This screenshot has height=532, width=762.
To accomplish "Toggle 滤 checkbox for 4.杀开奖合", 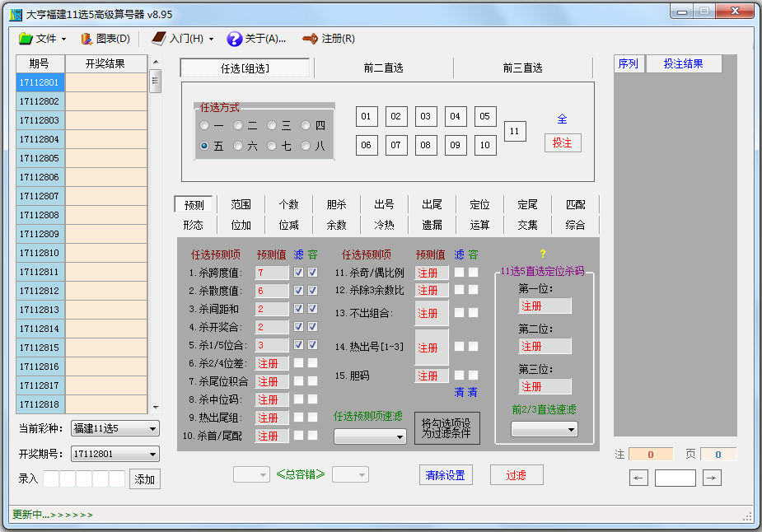I will [x=299, y=327].
